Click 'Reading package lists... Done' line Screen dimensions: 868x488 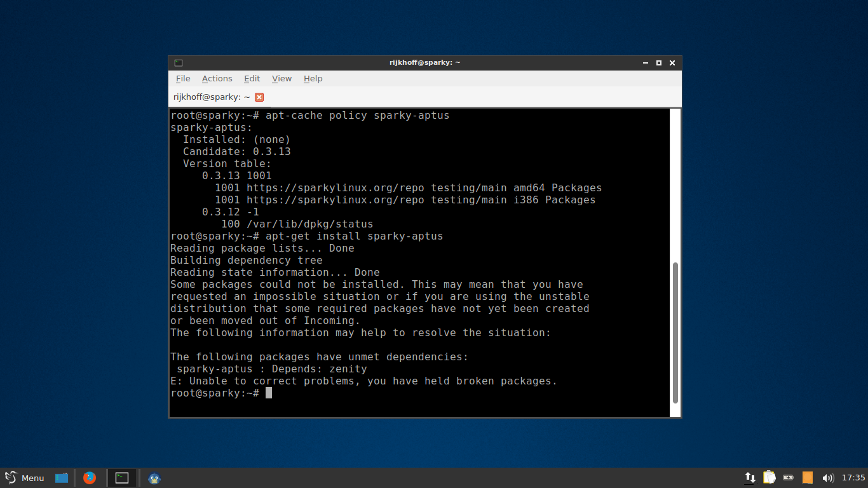pos(262,248)
